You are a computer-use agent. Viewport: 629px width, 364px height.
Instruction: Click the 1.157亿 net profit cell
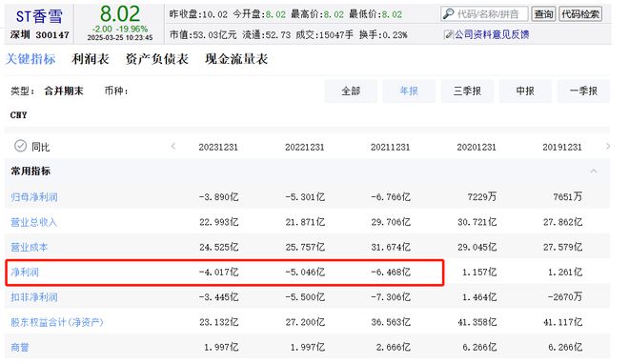tap(479, 273)
